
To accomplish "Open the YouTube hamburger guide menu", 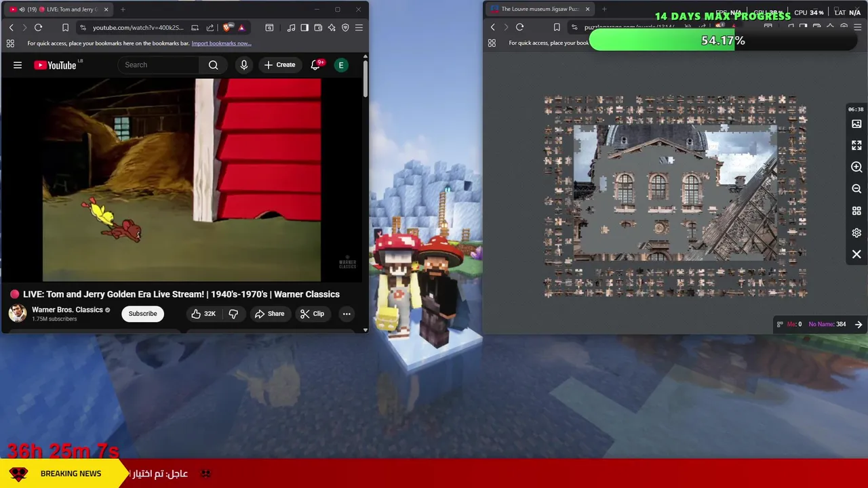I will [x=18, y=65].
